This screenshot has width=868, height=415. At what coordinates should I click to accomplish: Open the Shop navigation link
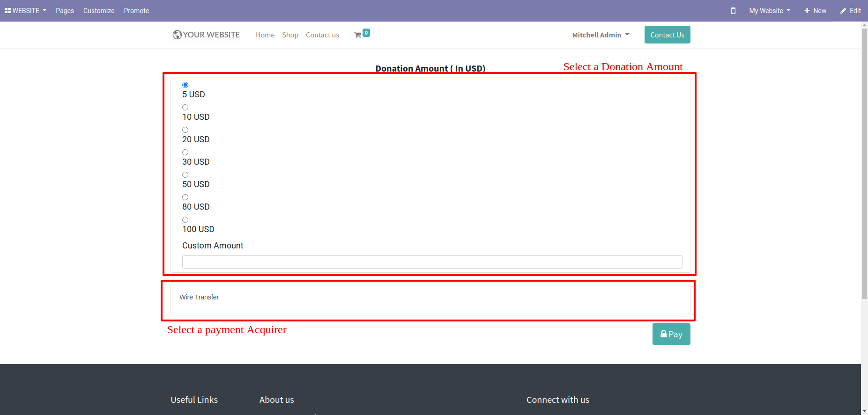click(290, 35)
